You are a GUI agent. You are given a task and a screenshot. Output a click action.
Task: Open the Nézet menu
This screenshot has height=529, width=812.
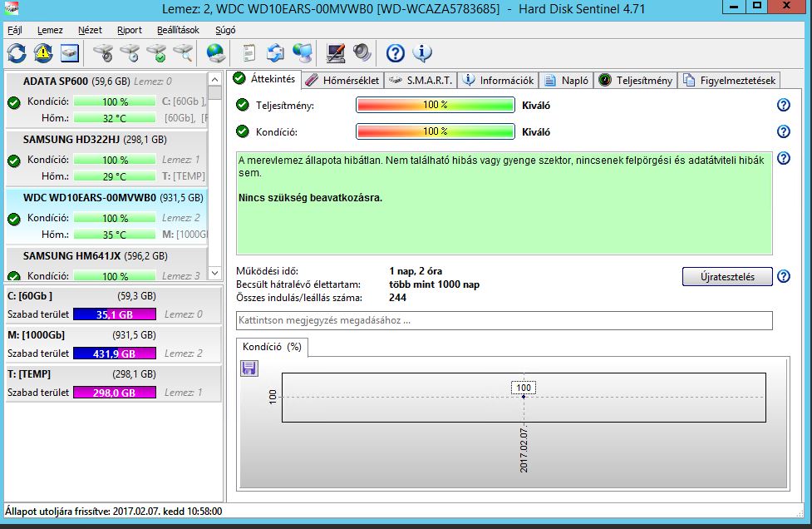tap(90, 30)
